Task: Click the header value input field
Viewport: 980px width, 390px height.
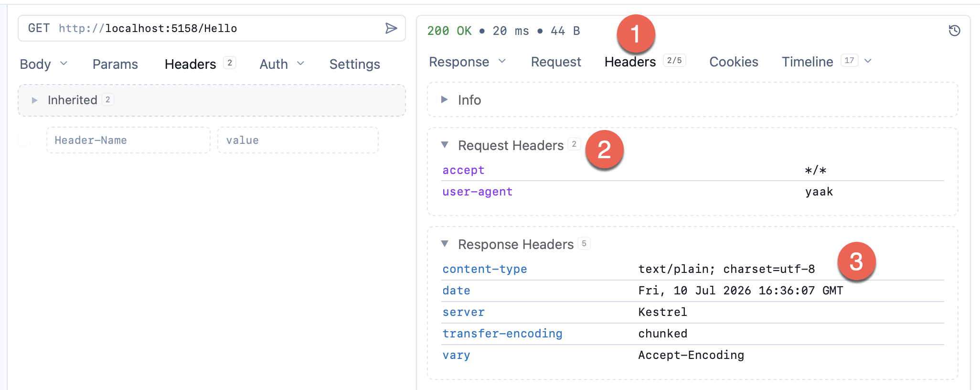Action: (x=298, y=140)
